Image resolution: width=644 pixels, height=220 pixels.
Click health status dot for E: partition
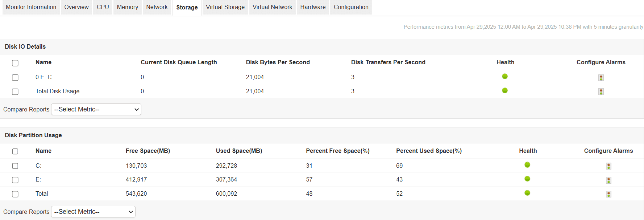tap(527, 179)
